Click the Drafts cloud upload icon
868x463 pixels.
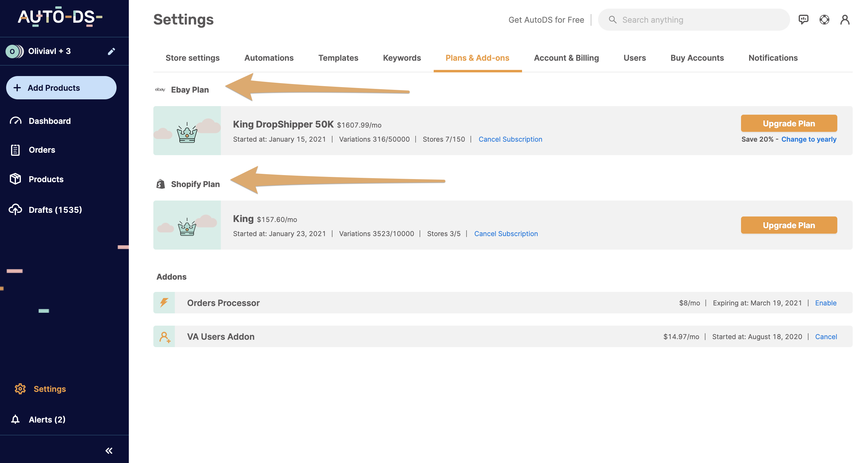(x=16, y=210)
